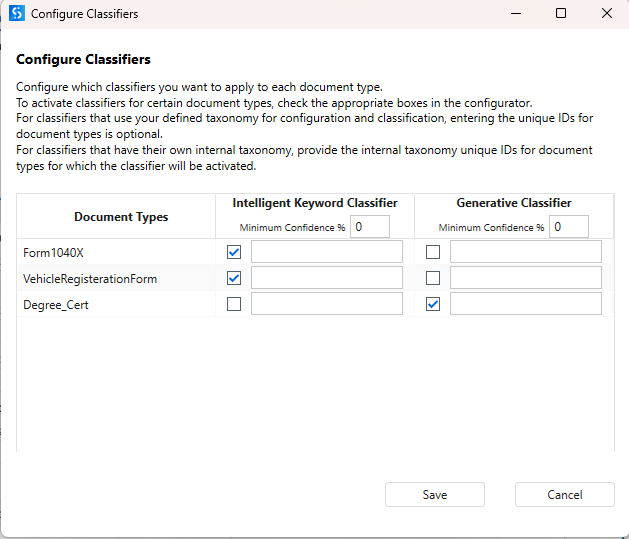The image size is (629, 539).
Task: Click Generative Classifier Minimum Confidence field
Action: pos(569,227)
